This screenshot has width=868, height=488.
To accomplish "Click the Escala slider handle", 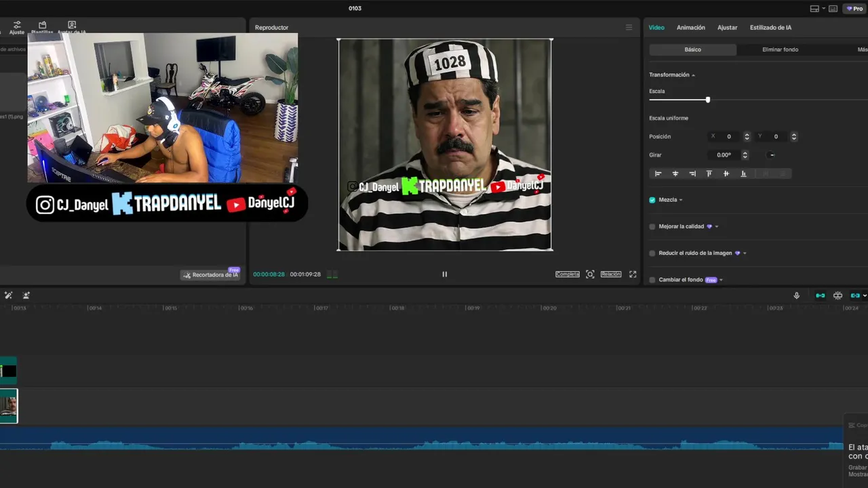I will tap(708, 100).
